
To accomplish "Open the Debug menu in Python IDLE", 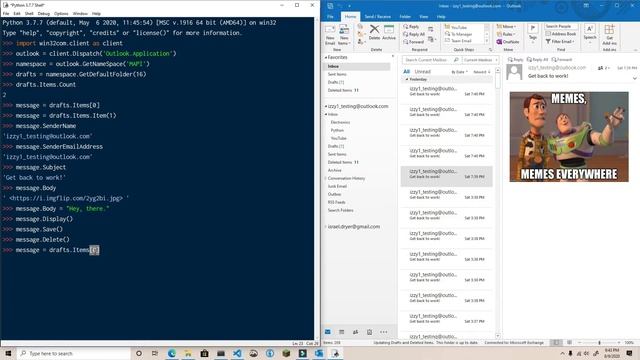I will click(x=43, y=13).
